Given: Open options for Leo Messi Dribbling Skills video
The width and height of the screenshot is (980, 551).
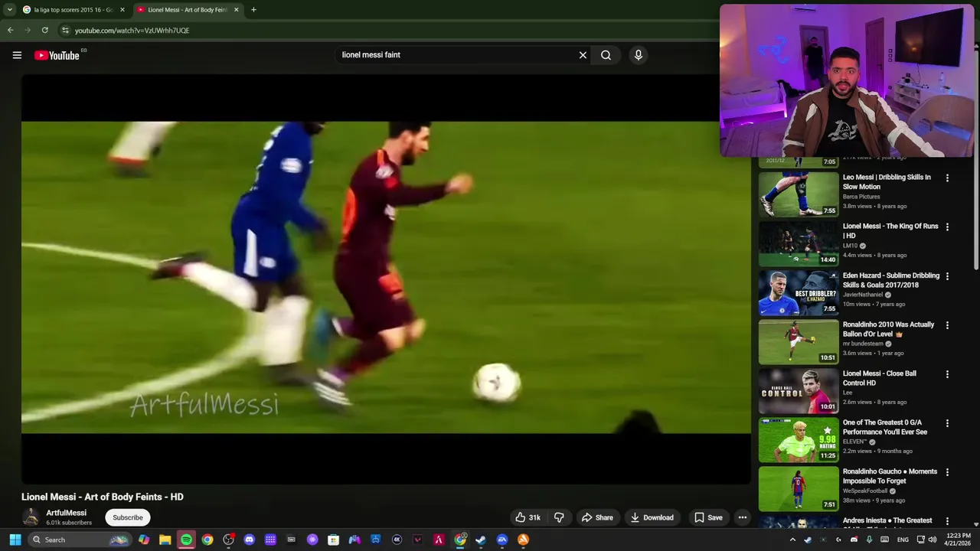Looking at the screenshot, I should (x=947, y=178).
